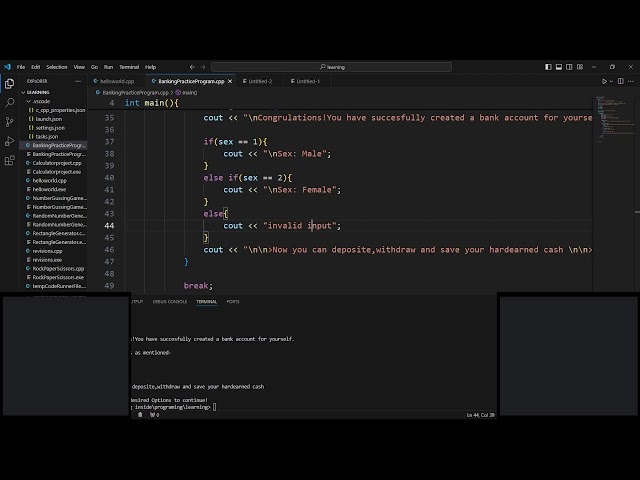Run the C++ file with the play button
This screenshot has height=480, width=640.
[604, 81]
